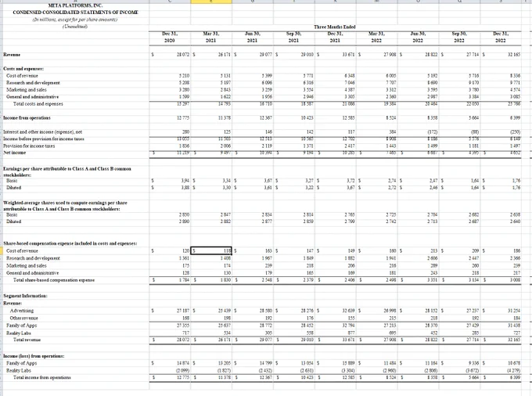Select "Share-based compensation expense included in costs" heading

(x=70, y=243)
